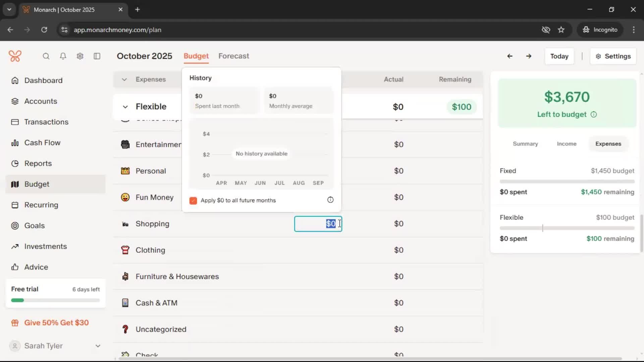Go to previous month arrow
The width and height of the screenshot is (644, 362).
click(x=509, y=56)
